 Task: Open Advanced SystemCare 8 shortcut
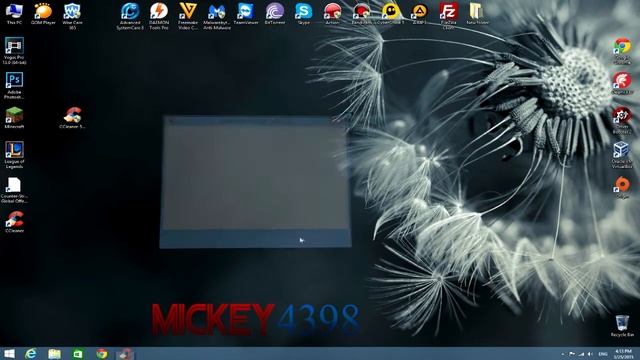point(130,16)
